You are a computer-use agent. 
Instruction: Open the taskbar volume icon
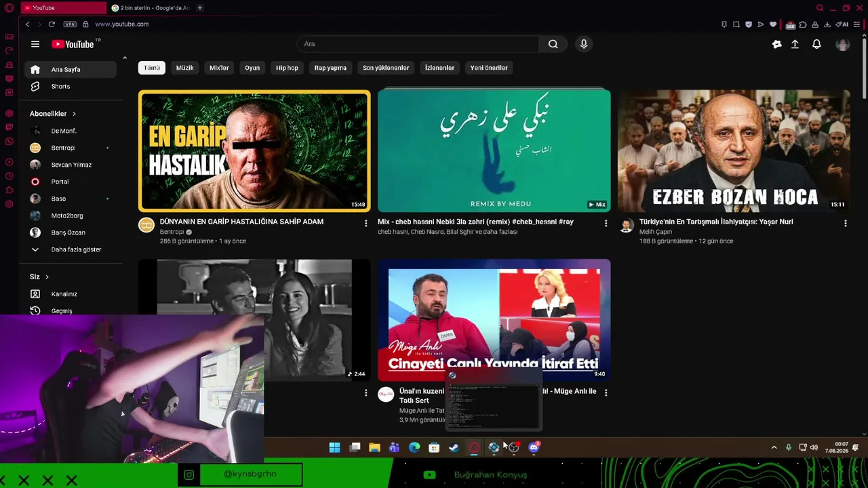coord(814,447)
